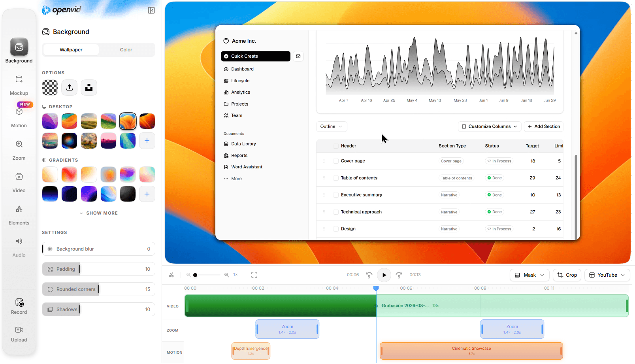Open the Video panel

pyautogui.click(x=19, y=182)
